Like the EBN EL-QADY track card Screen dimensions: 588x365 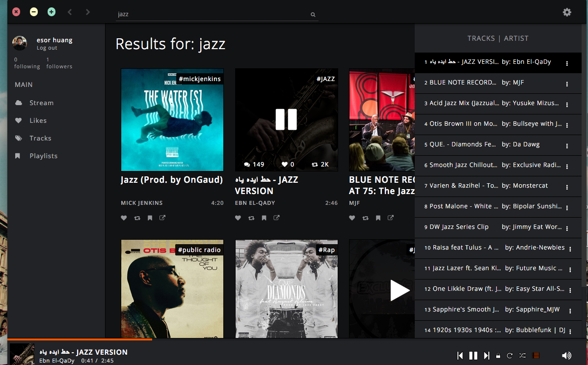(x=238, y=218)
